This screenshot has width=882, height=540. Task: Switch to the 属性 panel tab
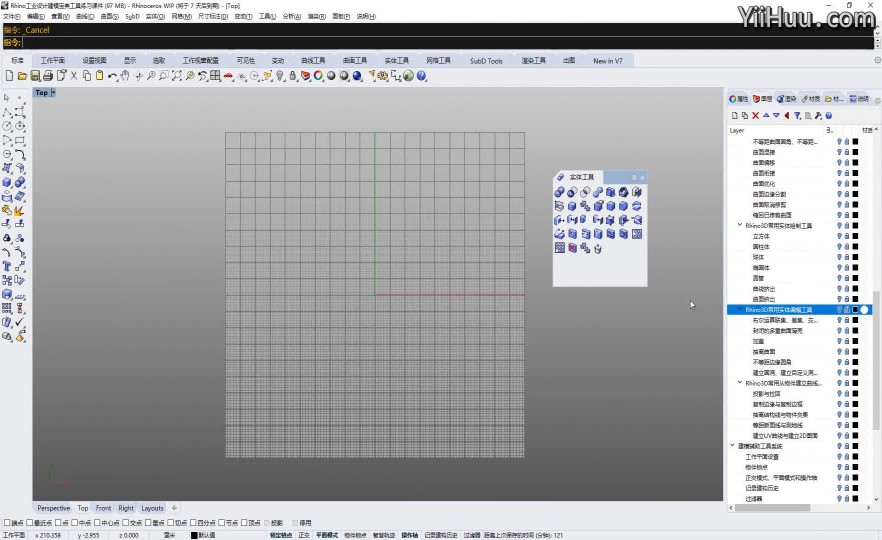point(739,98)
